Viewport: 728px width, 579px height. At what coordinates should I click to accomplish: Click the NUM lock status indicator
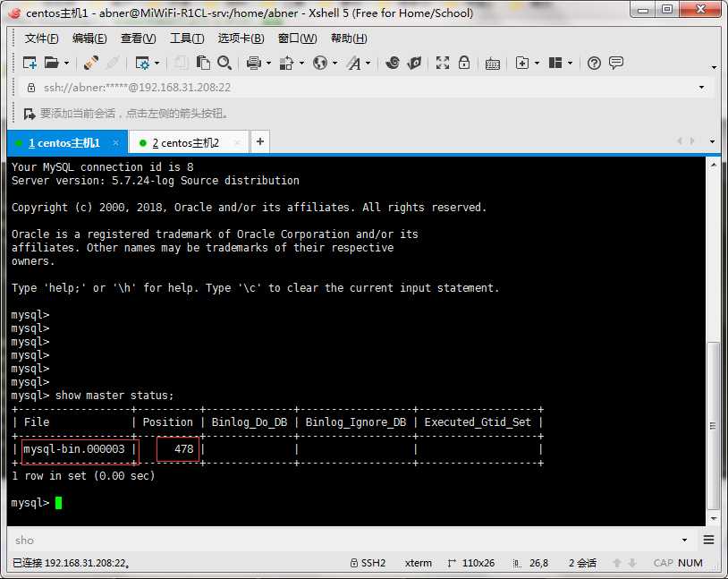pos(690,563)
